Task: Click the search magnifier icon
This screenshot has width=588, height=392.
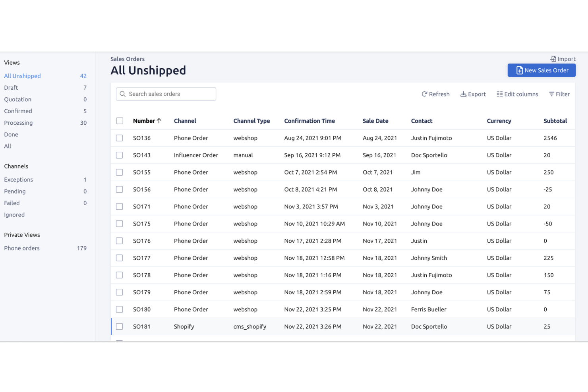Action: coord(123,94)
